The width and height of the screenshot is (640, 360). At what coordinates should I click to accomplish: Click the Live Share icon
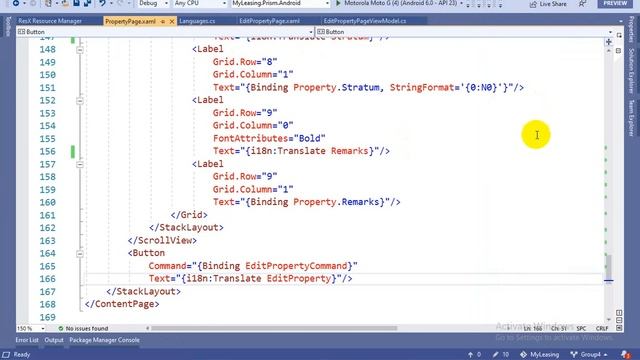(533, 4)
